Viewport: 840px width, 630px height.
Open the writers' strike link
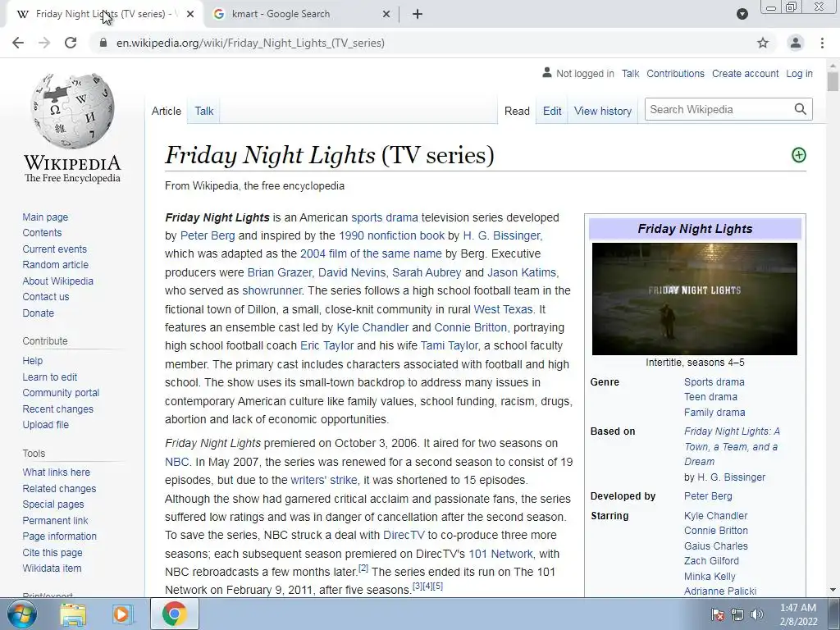[323, 480]
